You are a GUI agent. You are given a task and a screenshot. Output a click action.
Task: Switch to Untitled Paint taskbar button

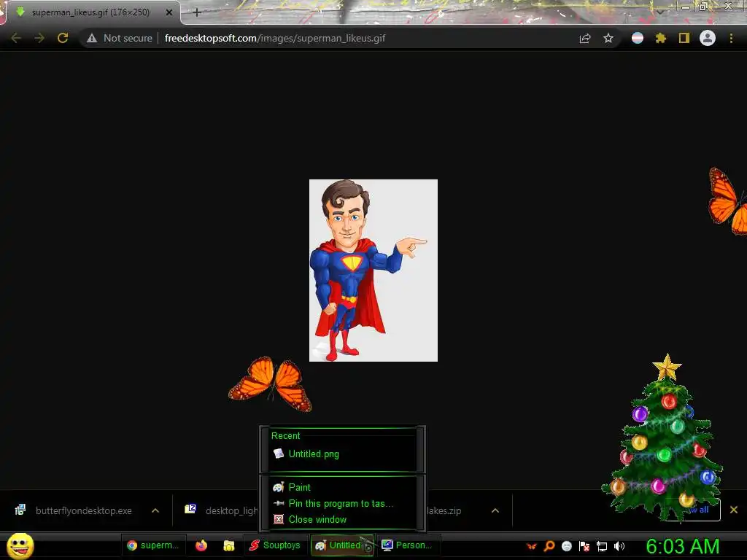pyautogui.click(x=342, y=545)
